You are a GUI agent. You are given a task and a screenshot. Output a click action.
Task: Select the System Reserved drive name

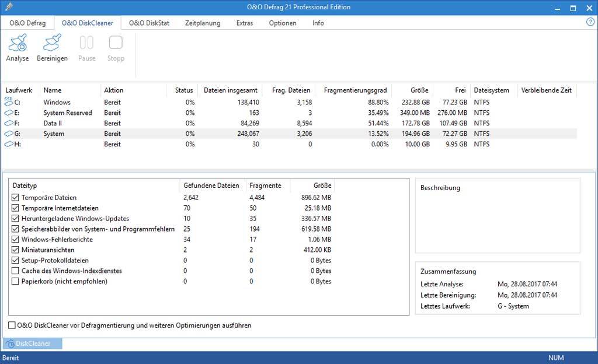tap(68, 113)
